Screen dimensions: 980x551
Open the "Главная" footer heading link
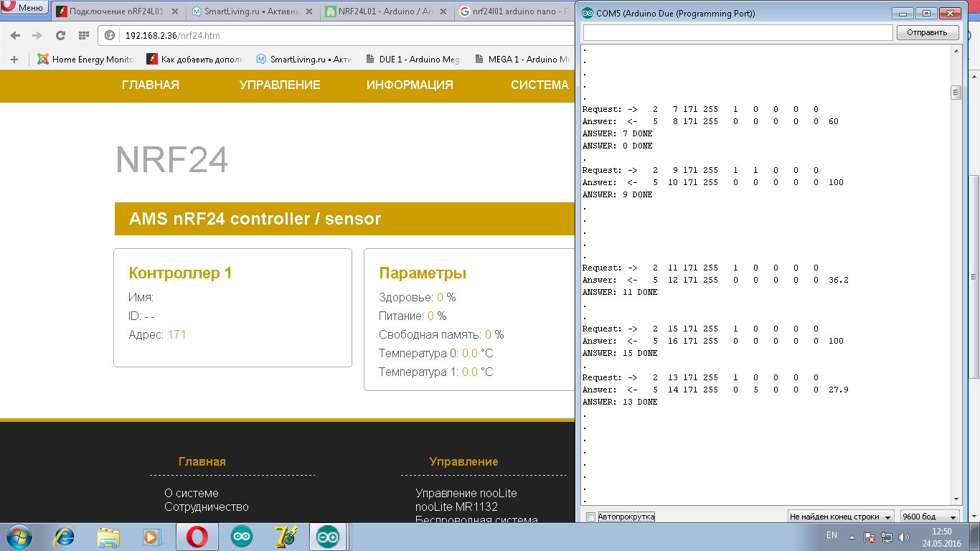tap(202, 461)
